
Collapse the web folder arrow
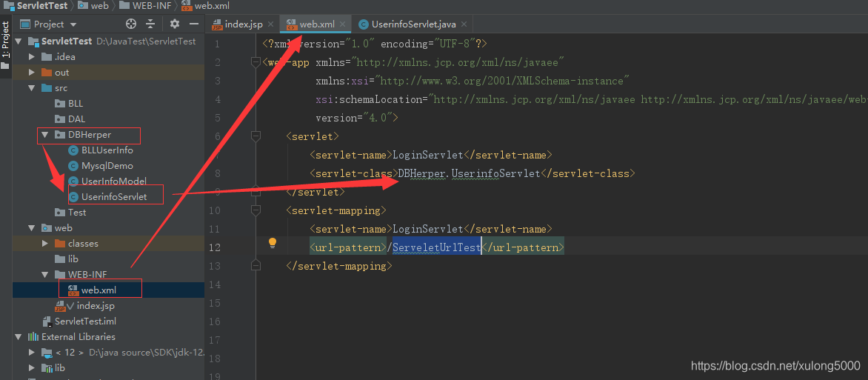[31, 227]
